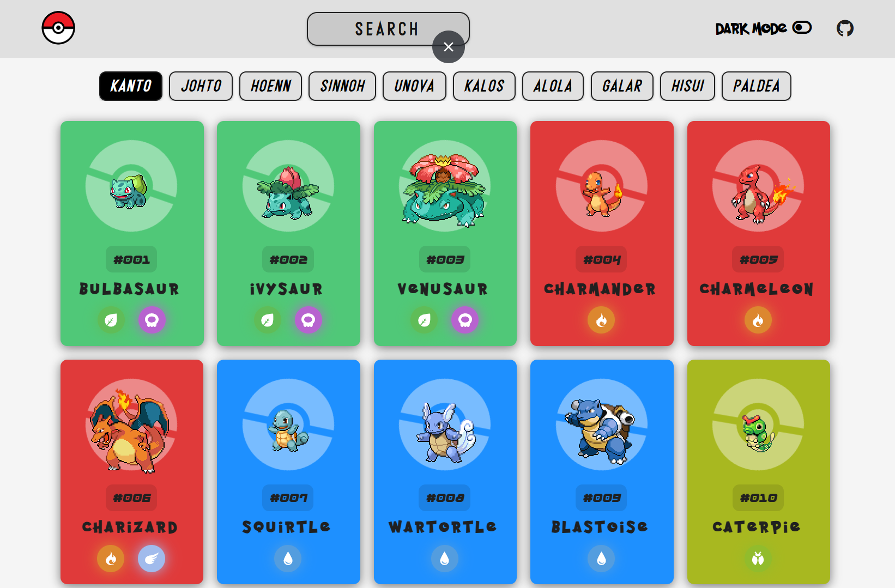The width and height of the screenshot is (895, 588).
Task: Choose the Galar region tab
Action: pyautogui.click(x=622, y=86)
